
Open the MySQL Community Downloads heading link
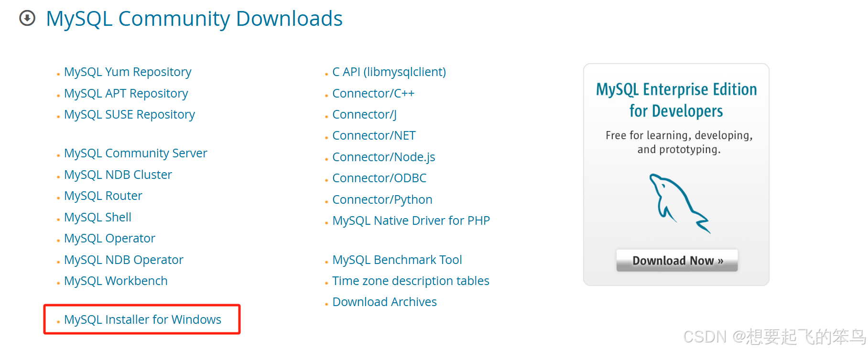pyautogui.click(x=194, y=19)
